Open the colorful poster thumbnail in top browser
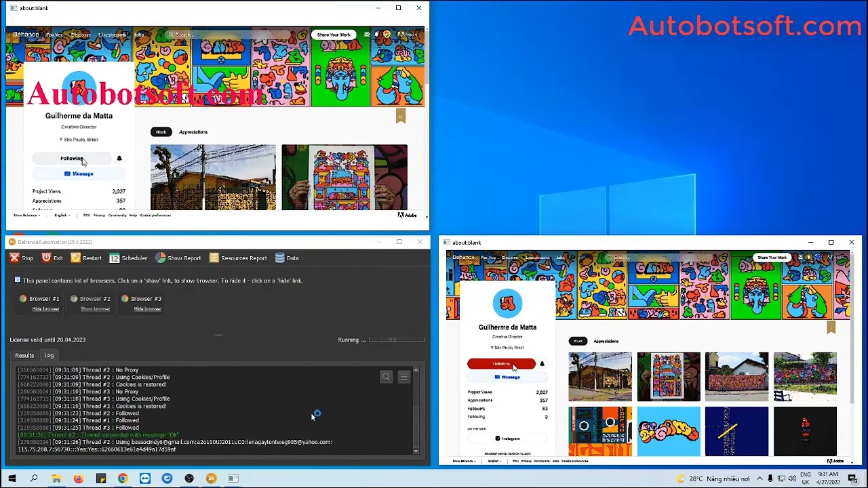This screenshot has width=868, height=488. coord(344,178)
